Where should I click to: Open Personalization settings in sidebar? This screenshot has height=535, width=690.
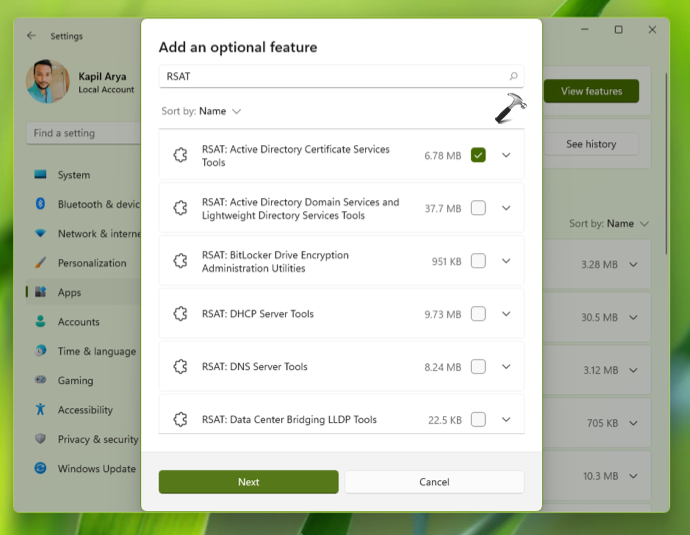tap(91, 263)
